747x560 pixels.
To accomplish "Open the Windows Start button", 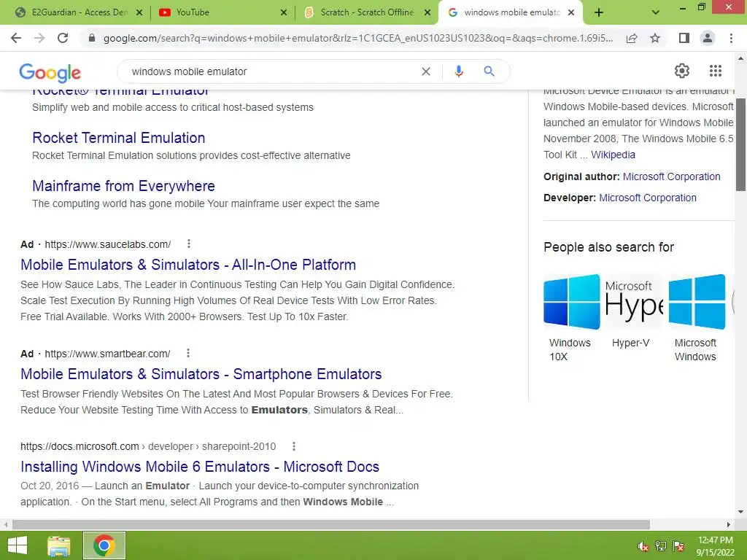I will pyautogui.click(x=18, y=545).
